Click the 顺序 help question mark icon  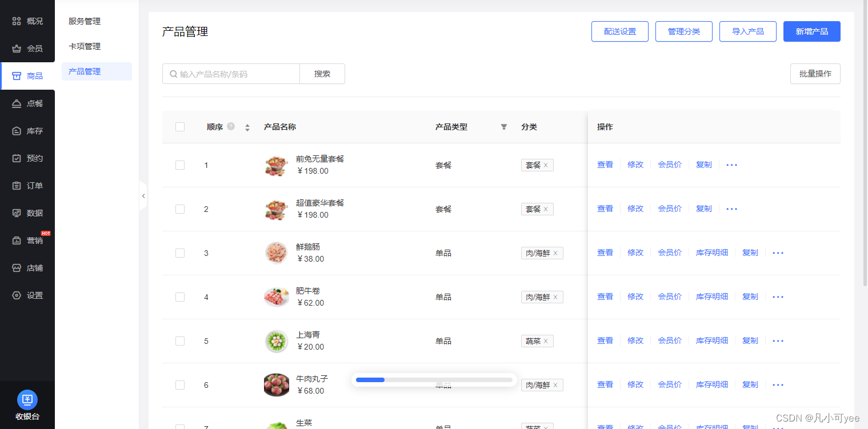coord(231,126)
